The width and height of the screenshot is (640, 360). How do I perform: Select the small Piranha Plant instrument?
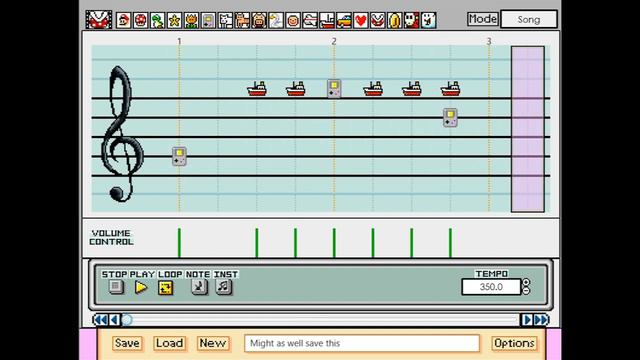click(378, 20)
